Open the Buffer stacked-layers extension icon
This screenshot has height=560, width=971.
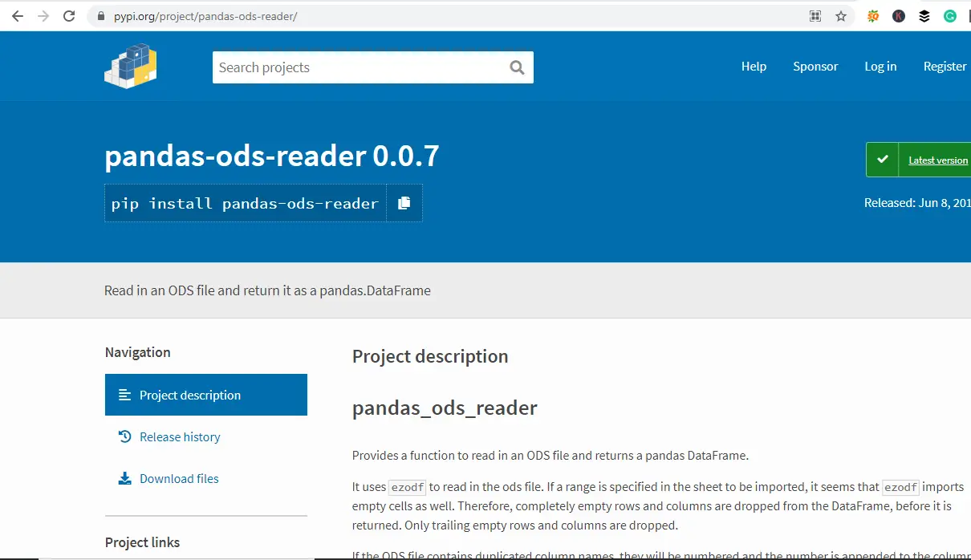924,16
